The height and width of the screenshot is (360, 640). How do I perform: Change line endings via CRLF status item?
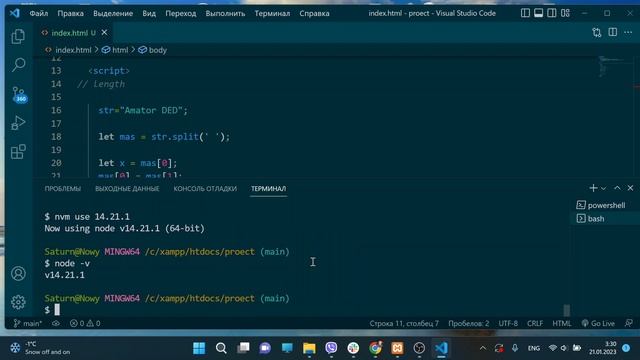click(x=535, y=324)
